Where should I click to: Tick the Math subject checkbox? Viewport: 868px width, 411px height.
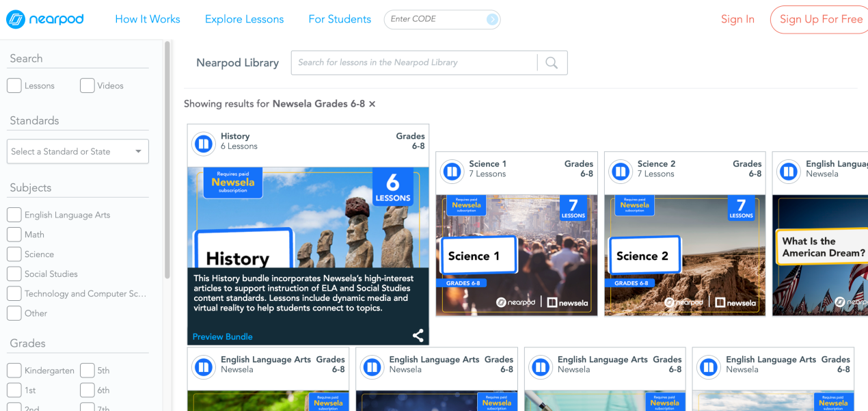14,235
